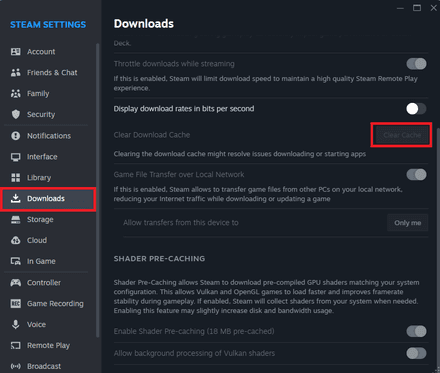Click the Library grid icon
440x373 pixels.
point(16,178)
